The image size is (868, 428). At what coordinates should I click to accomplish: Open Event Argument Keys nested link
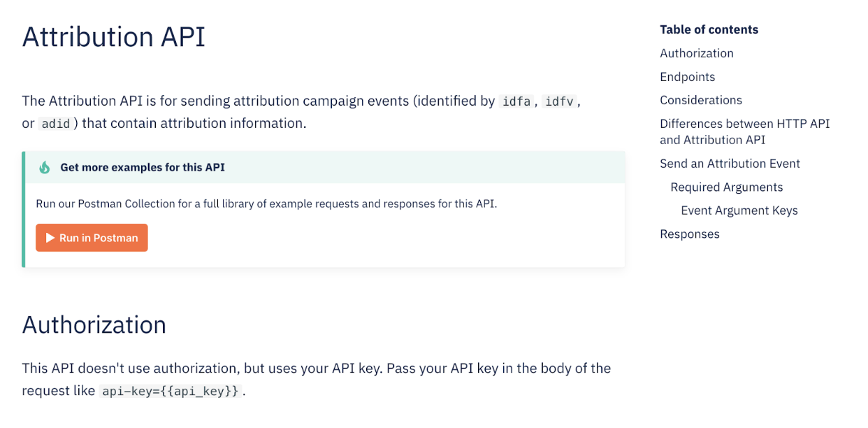[x=739, y=211]
